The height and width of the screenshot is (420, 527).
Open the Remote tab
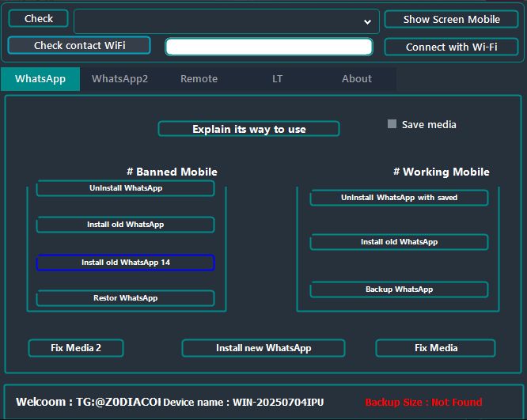pyautogui.click(x=199, y=79)
